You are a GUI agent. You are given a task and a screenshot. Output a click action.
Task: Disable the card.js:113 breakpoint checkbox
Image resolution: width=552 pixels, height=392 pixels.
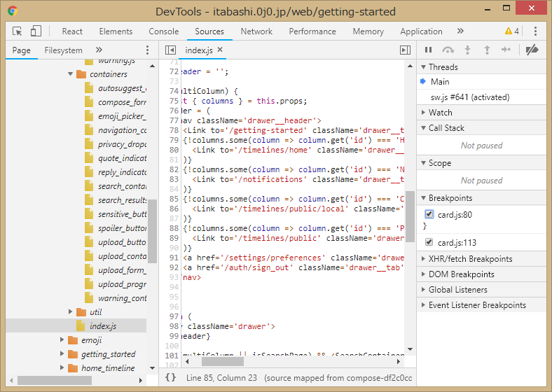click(x=429, y=242)
